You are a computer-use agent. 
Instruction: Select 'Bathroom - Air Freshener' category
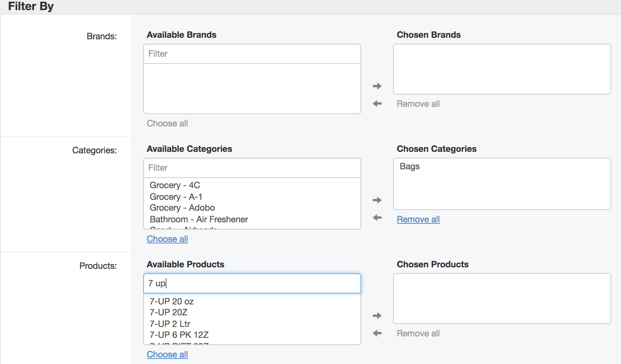(252, 219)
